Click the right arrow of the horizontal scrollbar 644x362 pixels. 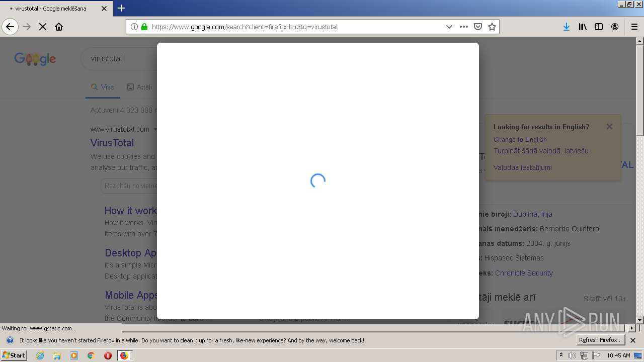(632, 328)
